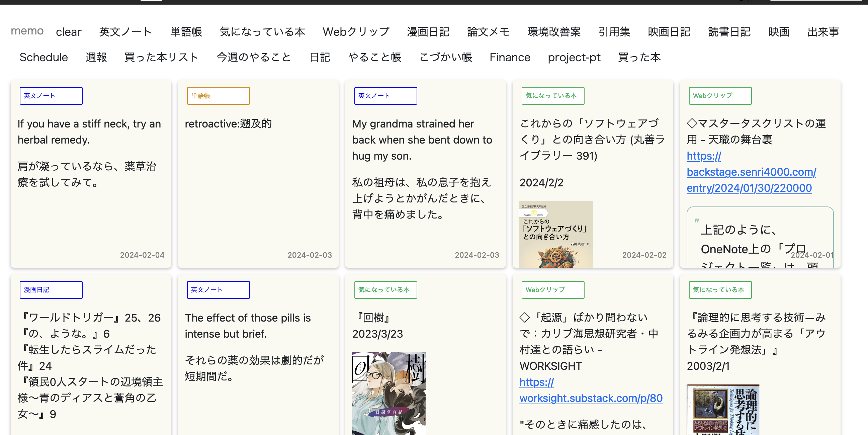Click the clear filter link
Screen dimensions: 868x435
[x=68, y=32]
